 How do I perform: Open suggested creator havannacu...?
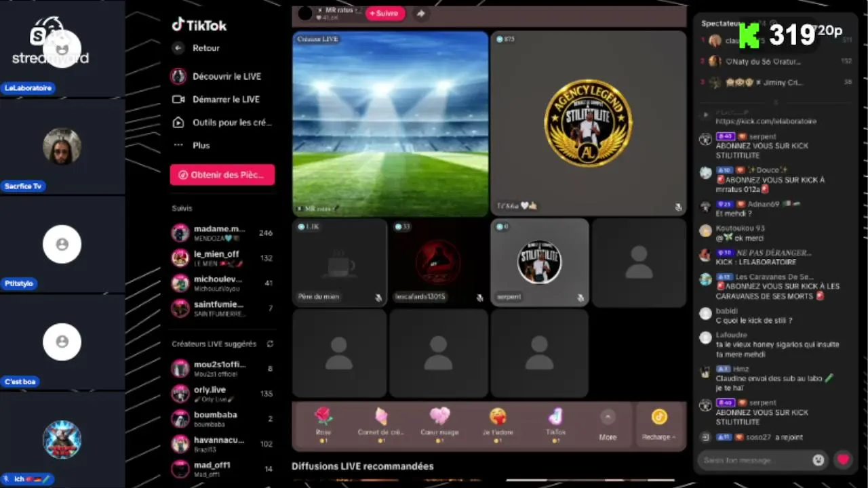click(x=222, y=444)
